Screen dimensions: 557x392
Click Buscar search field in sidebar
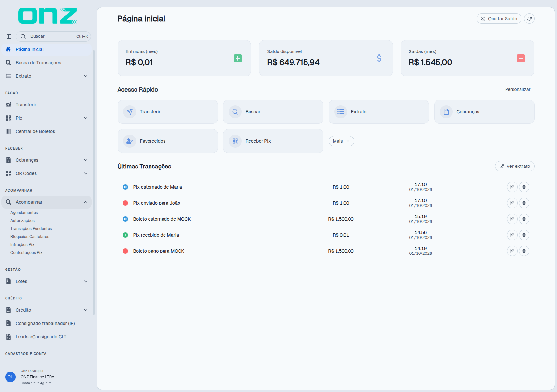point(53,36)
